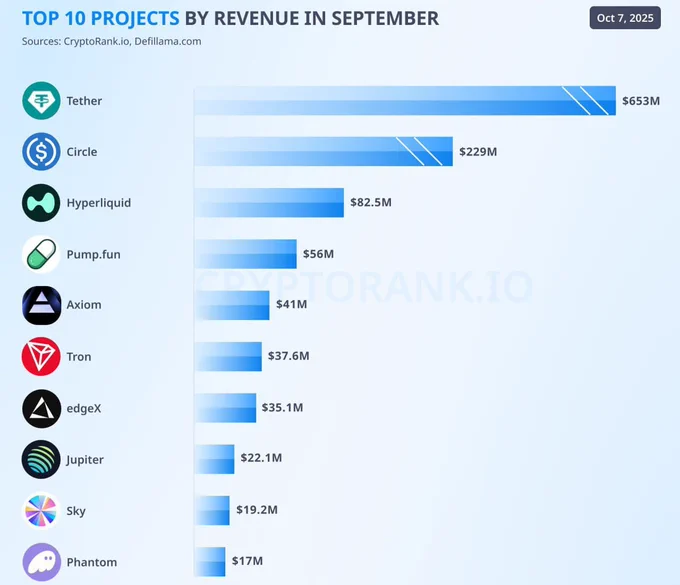Click the Jupiter revenue bar
This screenshot has height=585, width=680.
214,459
